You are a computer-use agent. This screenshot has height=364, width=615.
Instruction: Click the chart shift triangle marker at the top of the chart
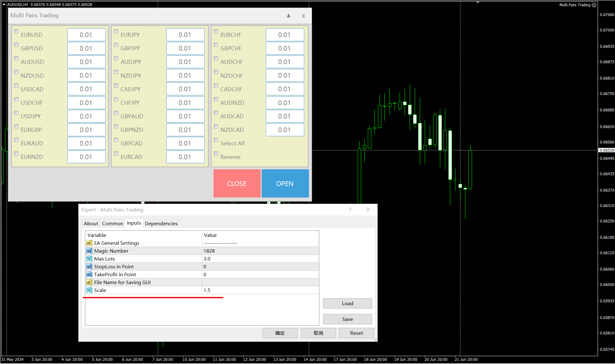478,3
